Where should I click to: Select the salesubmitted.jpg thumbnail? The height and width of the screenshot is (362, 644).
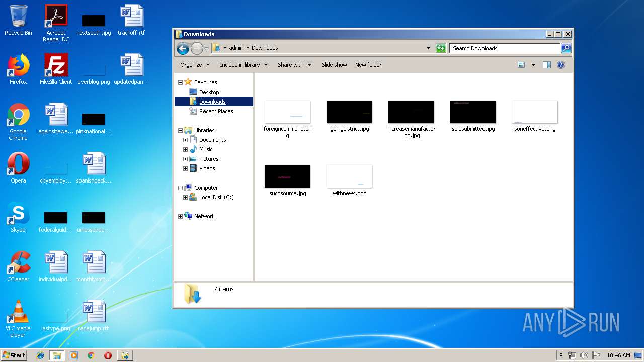[473, 112]
